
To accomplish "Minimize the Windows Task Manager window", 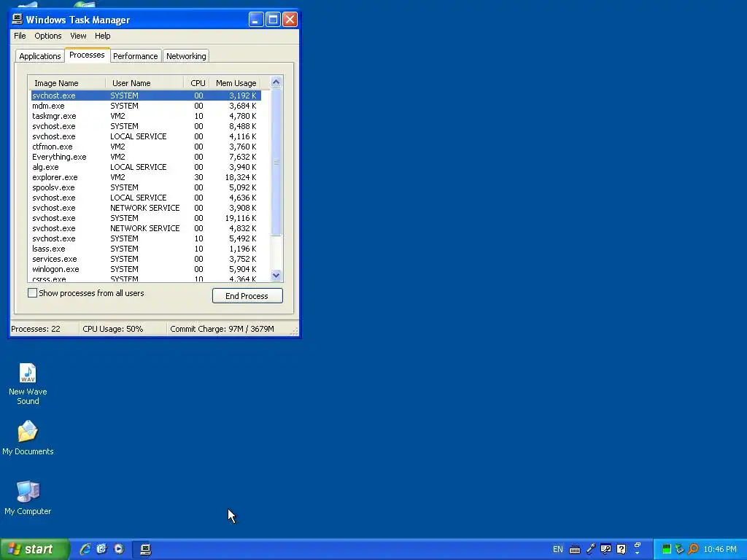I will 256,20.
